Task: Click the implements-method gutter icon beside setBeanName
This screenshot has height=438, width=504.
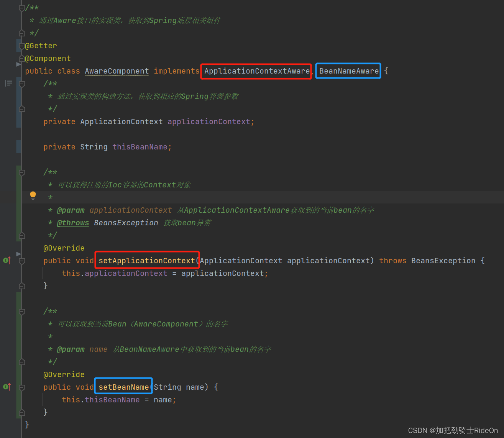Action: pyautogui.click(x=7, y=387)
